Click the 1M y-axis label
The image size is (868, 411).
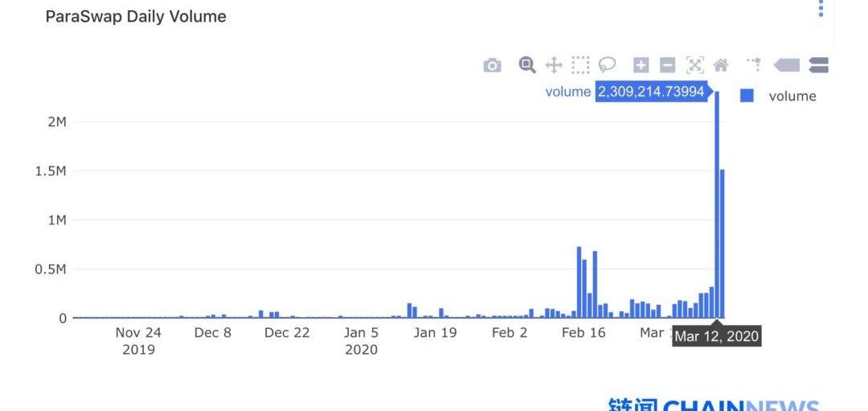coord(57,220)
